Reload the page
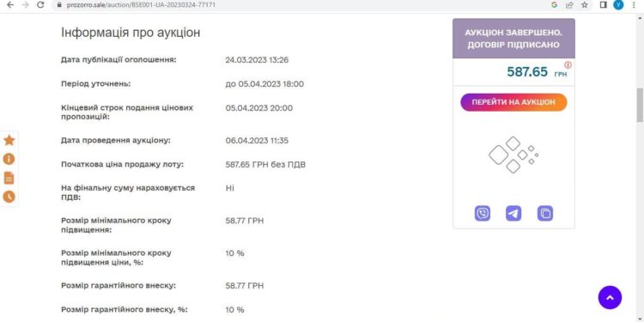Image resolution: width=644 pixels, height=322 pixels. [x=40, y=5]
